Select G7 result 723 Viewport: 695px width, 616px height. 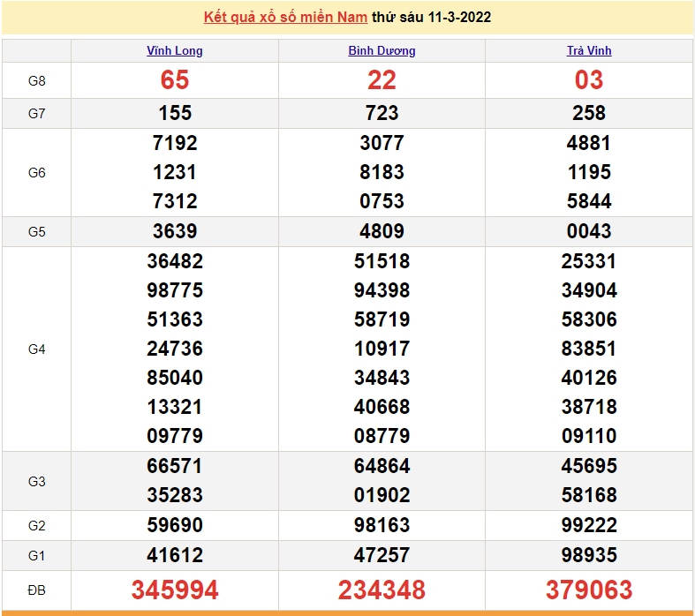381,113
